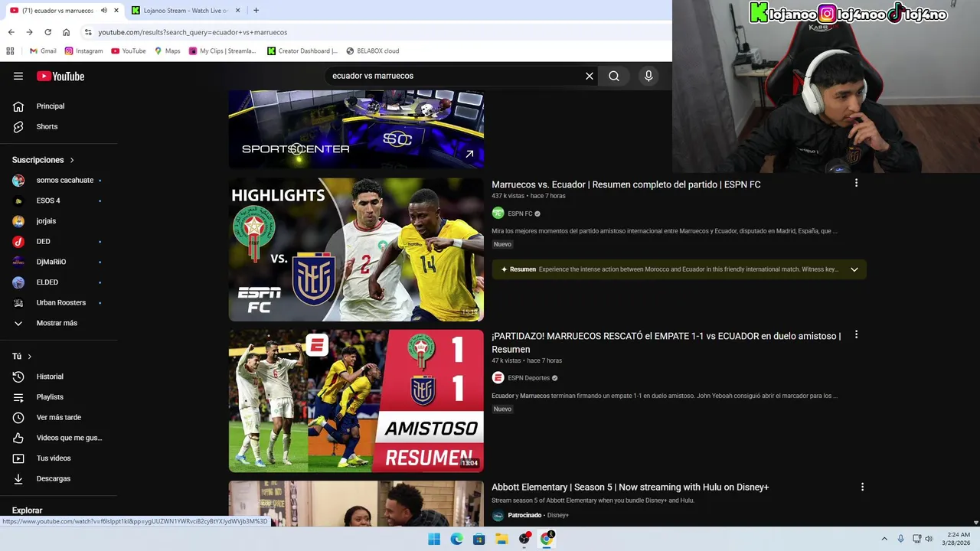Open Ver más tarde list

click(x=59, y=417)
